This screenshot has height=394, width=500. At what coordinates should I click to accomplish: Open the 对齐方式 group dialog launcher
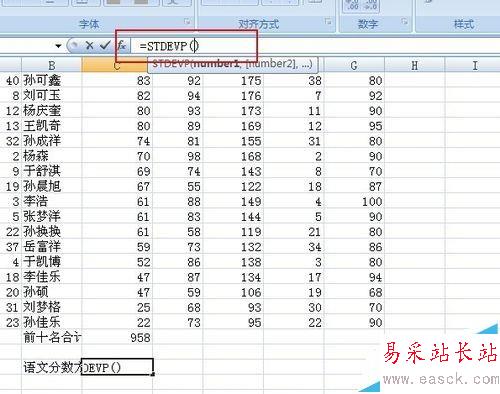coord(328,22)
